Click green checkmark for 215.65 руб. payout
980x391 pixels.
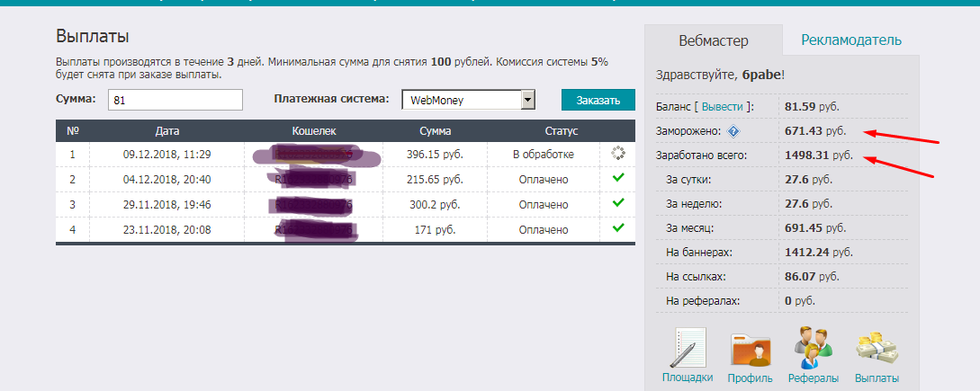tap(618, 178)
